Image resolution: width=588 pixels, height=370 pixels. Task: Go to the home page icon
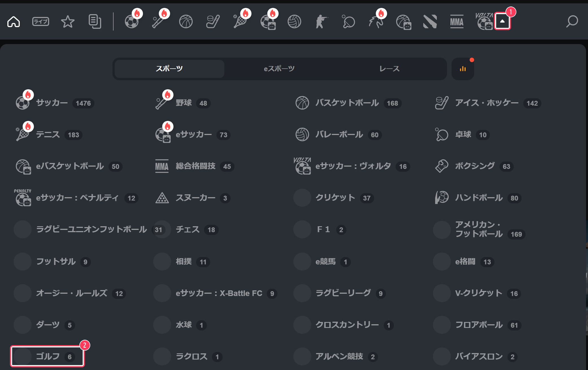(x=14, y=21)
